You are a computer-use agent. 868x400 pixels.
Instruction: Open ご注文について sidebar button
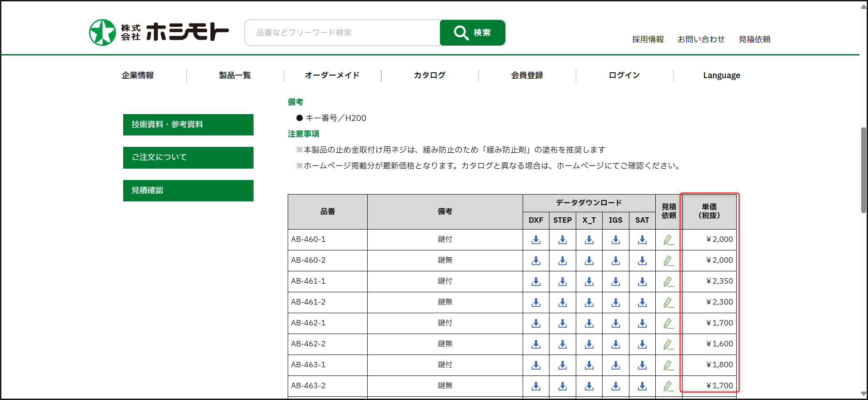tap(188, 158)
